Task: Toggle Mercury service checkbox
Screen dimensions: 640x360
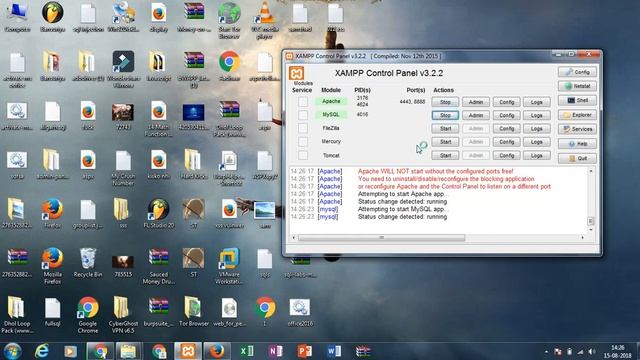Action: tap(302, 142)
